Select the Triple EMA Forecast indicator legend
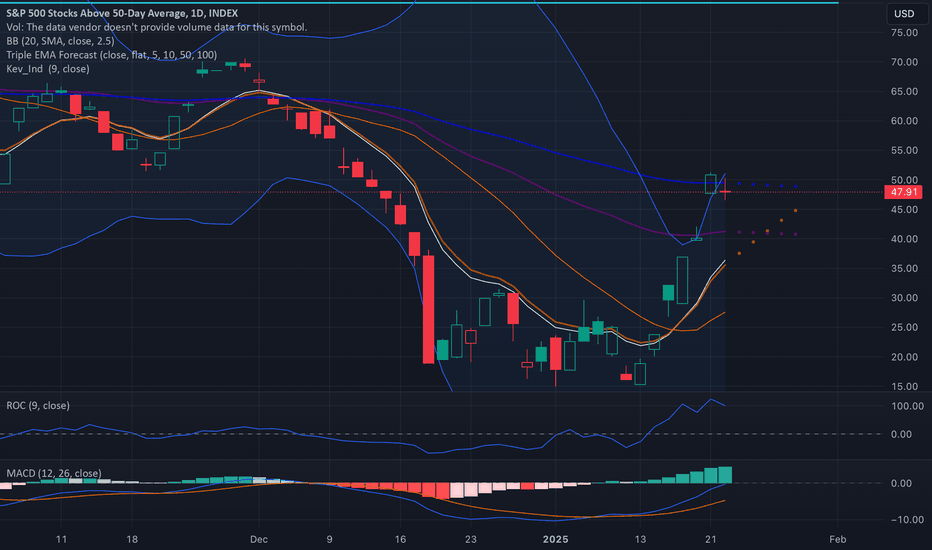This screenshot has height=550, width=932. (112, 55)
